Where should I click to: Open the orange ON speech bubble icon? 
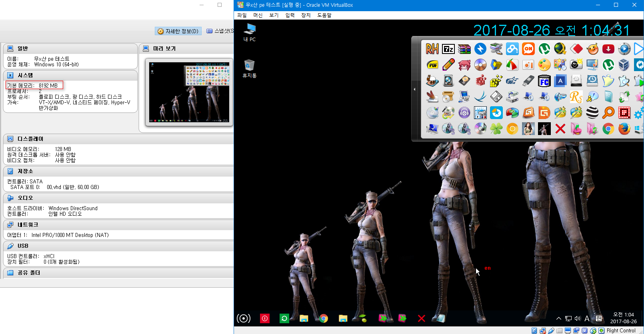click(528, 49)
